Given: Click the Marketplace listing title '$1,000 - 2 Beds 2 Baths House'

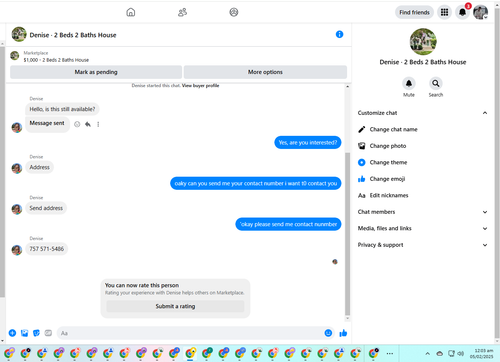Looking at the screenshot, I should point(56,60).
